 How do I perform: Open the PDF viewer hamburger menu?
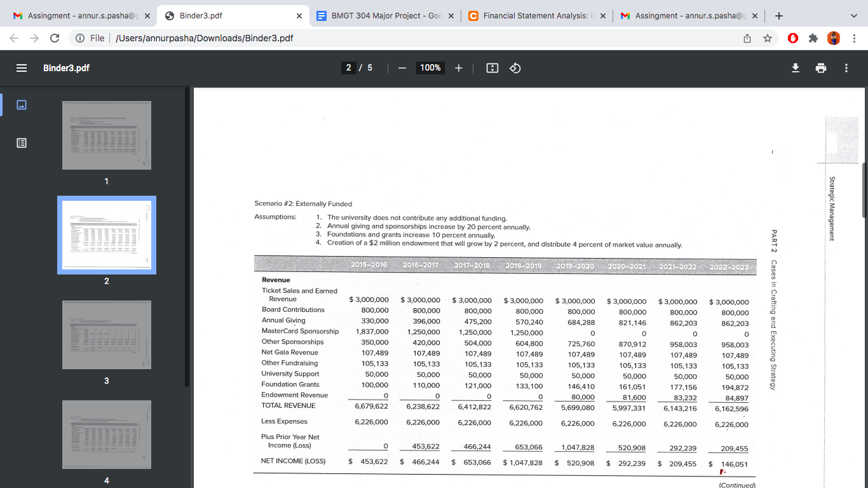click(21, 68)
